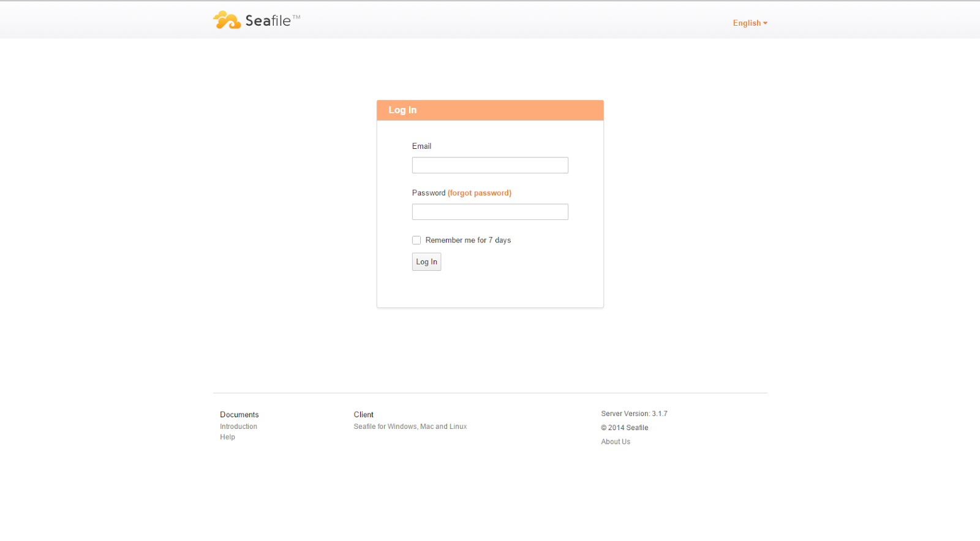
Task: Open the Introduction documentation link
Action: pos(239,426)
